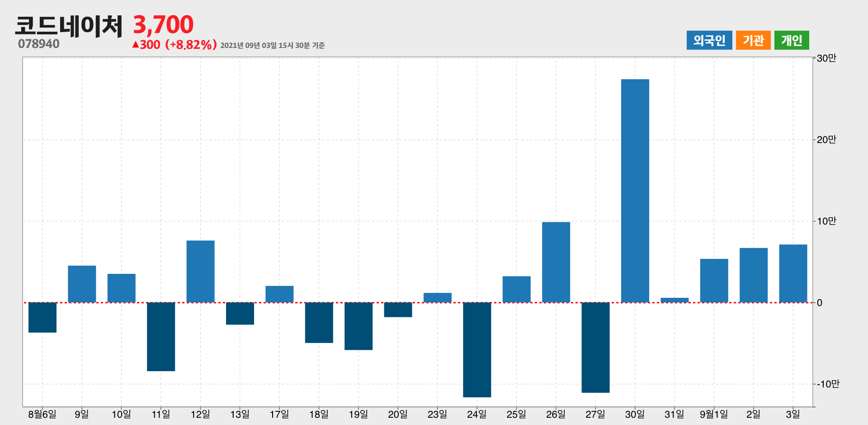The height and width of the screenshot is (425, 868).
Task: Click the bar for 25일
Action: coord(517,289)
